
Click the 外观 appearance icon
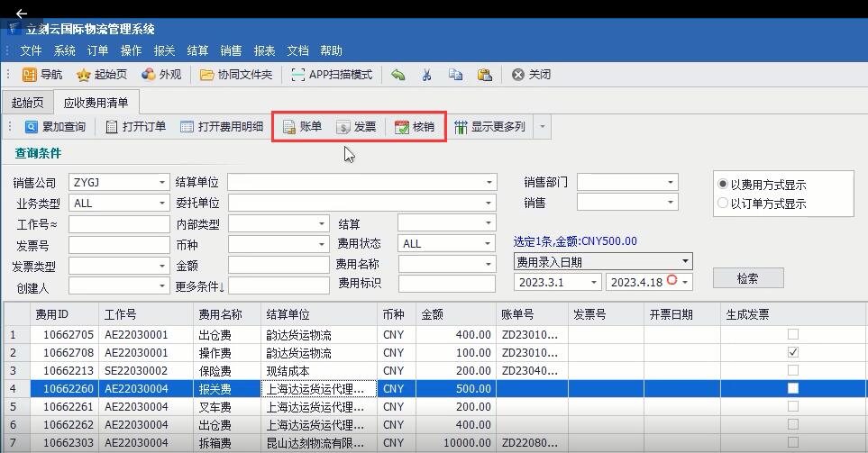coord(148,75)
